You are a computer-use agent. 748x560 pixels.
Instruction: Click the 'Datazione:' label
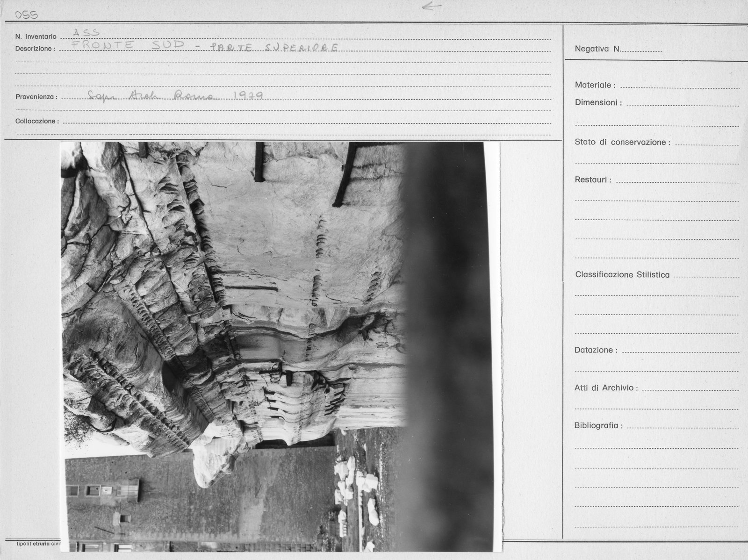point(596,350)
